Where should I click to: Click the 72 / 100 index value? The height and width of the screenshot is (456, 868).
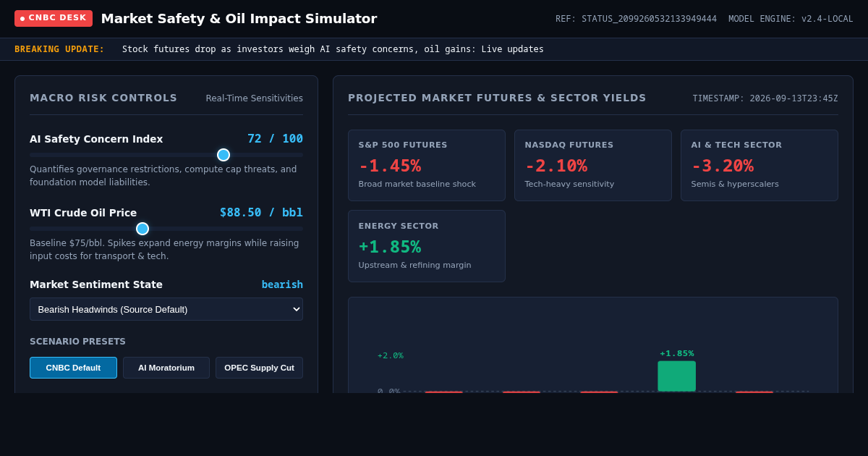click(275, 139)
